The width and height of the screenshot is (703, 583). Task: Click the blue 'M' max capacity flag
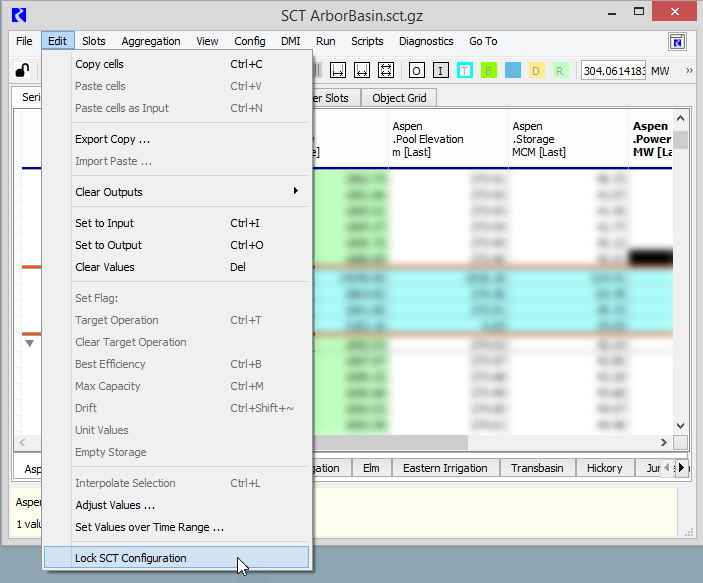coord(513,71)
